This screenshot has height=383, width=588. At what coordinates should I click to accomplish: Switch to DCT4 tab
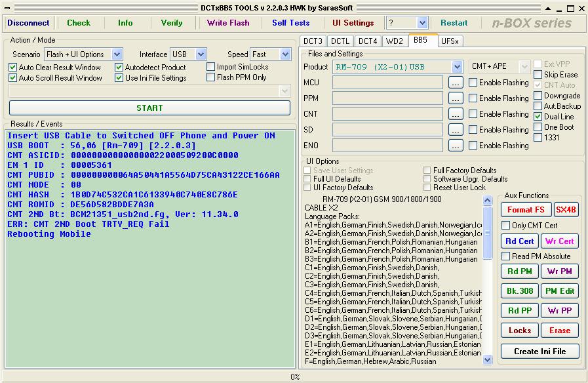click(368, 41)
